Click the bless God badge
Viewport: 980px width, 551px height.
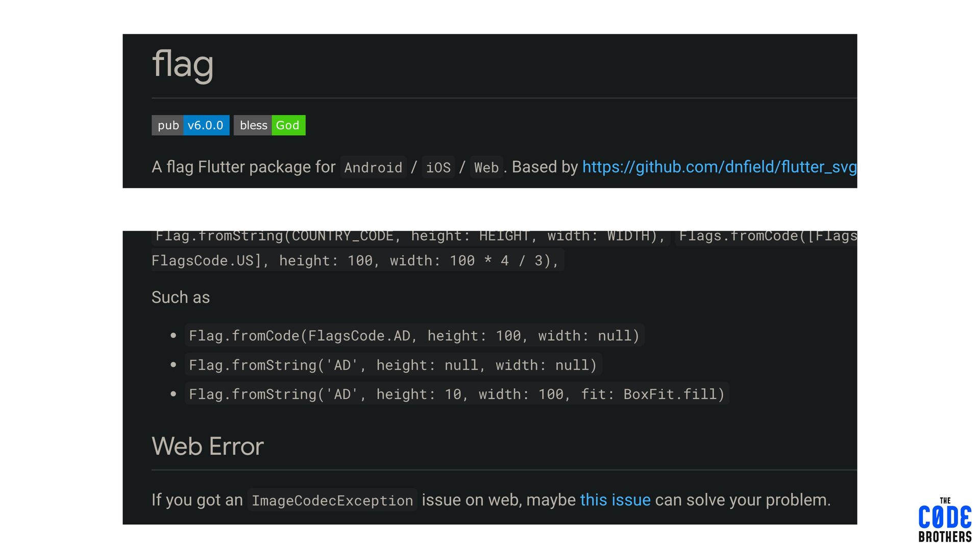269,125
